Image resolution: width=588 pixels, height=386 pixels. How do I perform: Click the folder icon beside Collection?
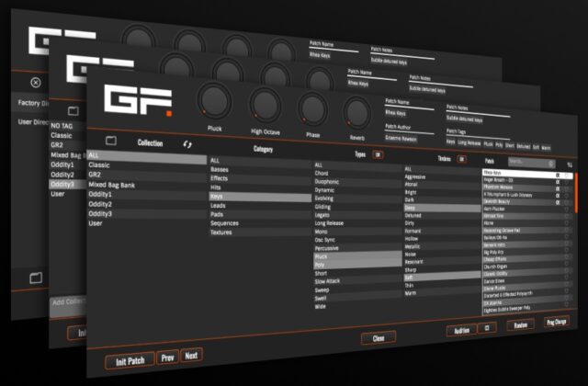pos(111,141)
